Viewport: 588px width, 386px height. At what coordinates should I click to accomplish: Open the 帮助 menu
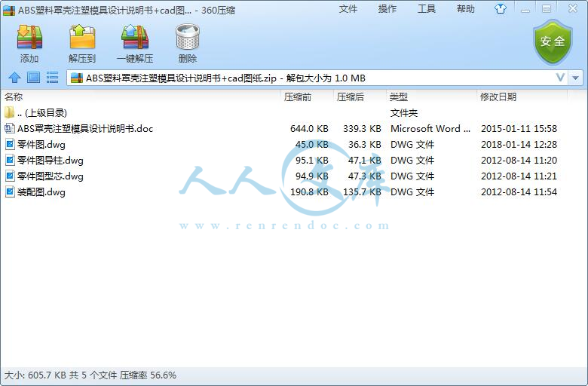click(x=466, y=8)
